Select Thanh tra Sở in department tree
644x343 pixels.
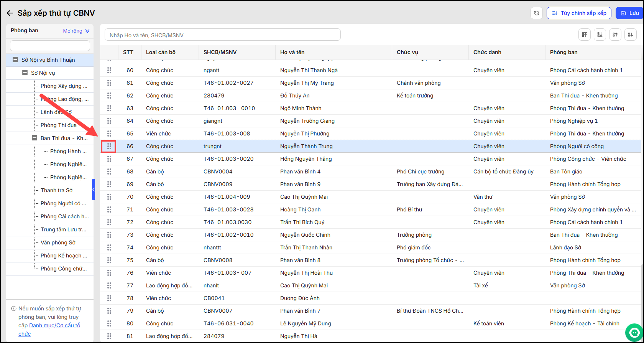56,190
